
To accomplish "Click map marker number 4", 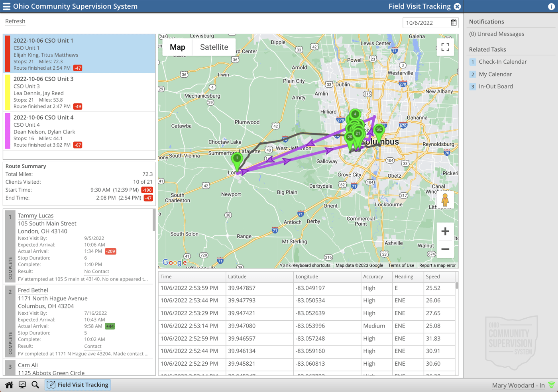I will point(355,115).
